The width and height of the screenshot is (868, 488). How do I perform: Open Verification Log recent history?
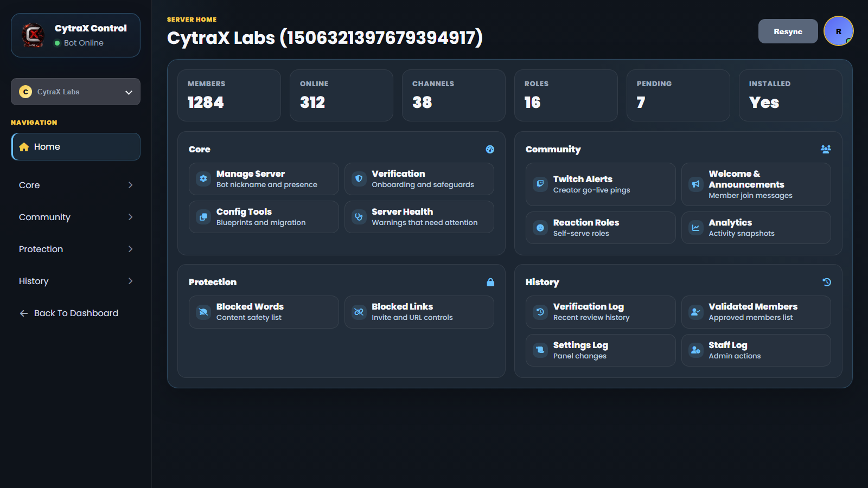[601, 312]
